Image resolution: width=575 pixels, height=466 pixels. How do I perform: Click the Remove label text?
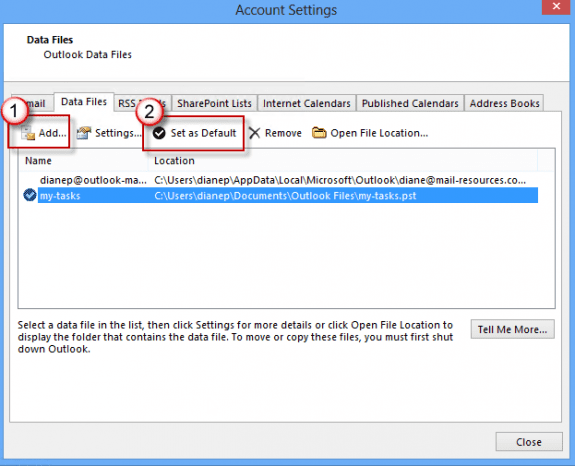tap(283, 133)
